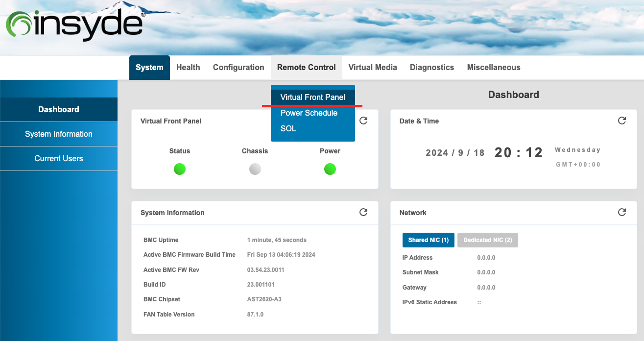This screenshot has height=341, width=644.
Task: Switch to Dedicated NIC (2)
Action: pos(487,240)
